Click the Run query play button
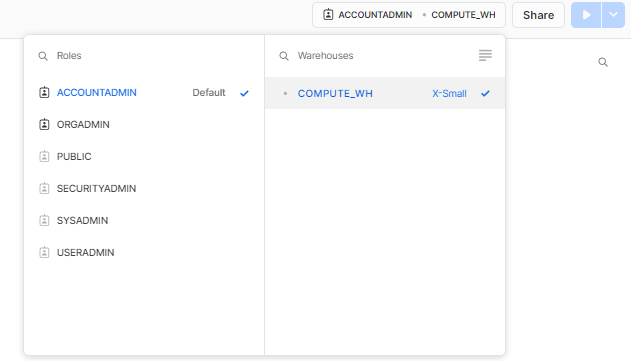The width and height of the screenshot is (631, 361). (586, 15)
